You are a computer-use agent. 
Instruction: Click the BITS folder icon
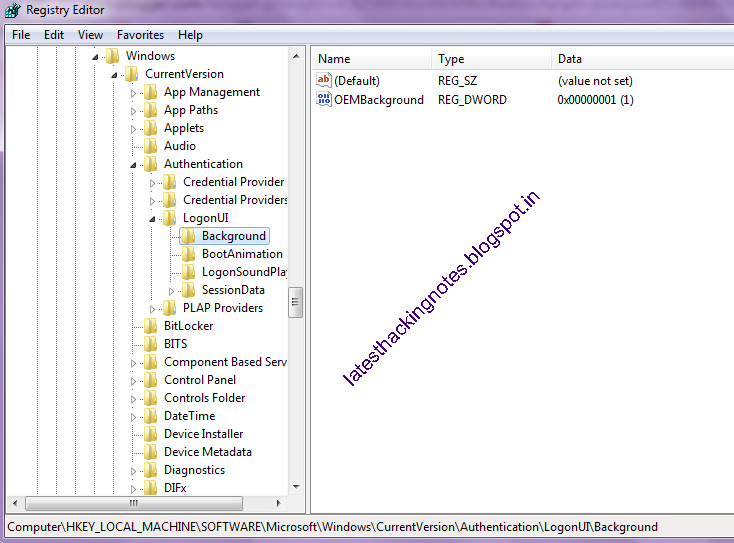(150, 344)
